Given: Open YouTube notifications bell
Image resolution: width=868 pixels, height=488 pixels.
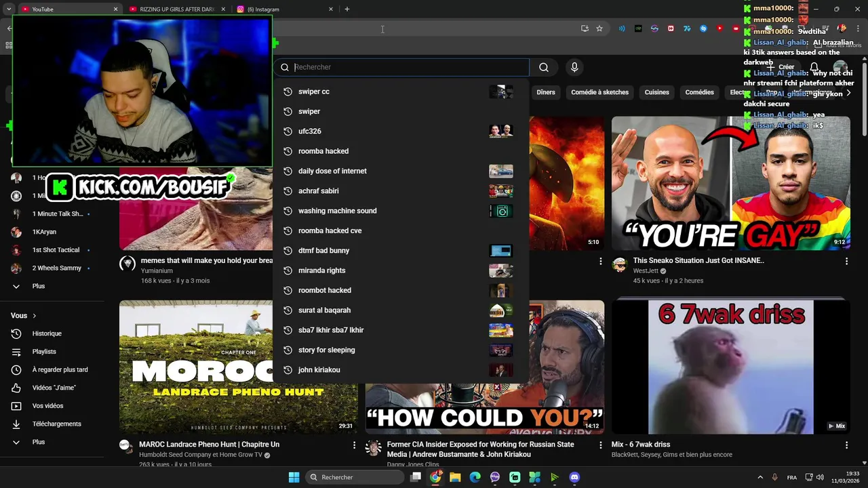Looking at the screenshot, I should click(814, 67).
